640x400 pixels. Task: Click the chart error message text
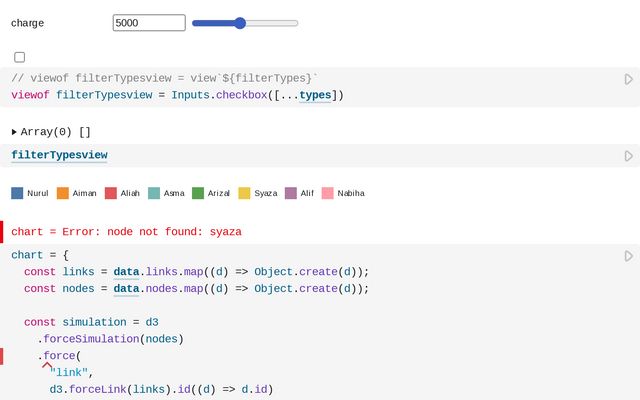126,231
